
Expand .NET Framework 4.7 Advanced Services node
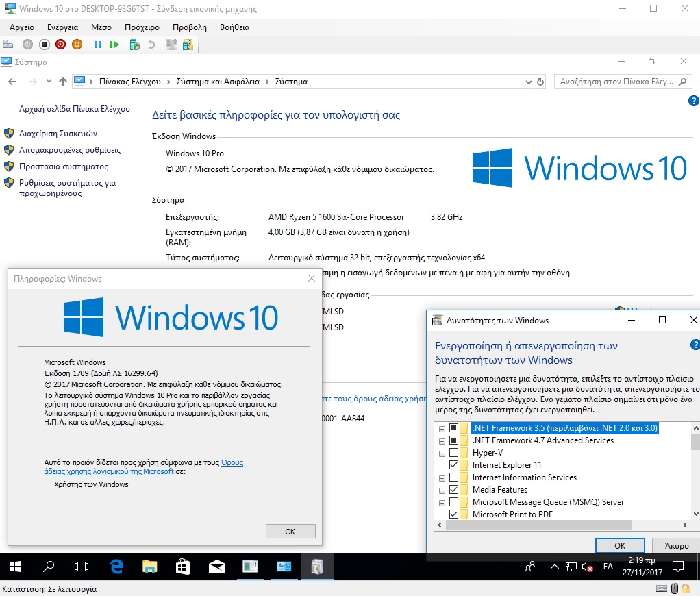[442, 441]
